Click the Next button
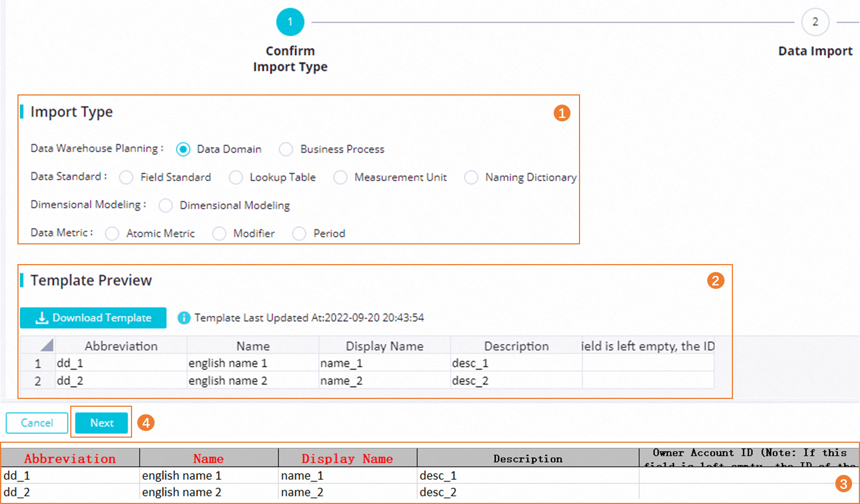This screenshot has height=504, width=860. [102, 423]
